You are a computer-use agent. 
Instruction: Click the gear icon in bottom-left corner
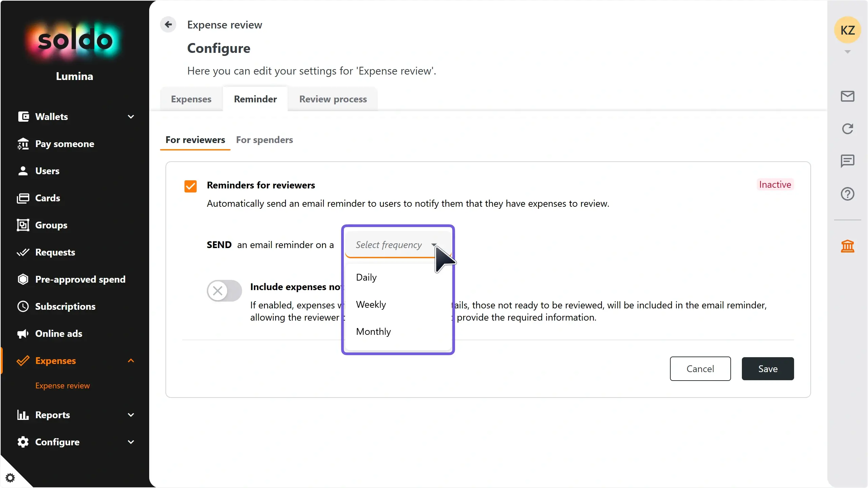(x=10, y=478)
